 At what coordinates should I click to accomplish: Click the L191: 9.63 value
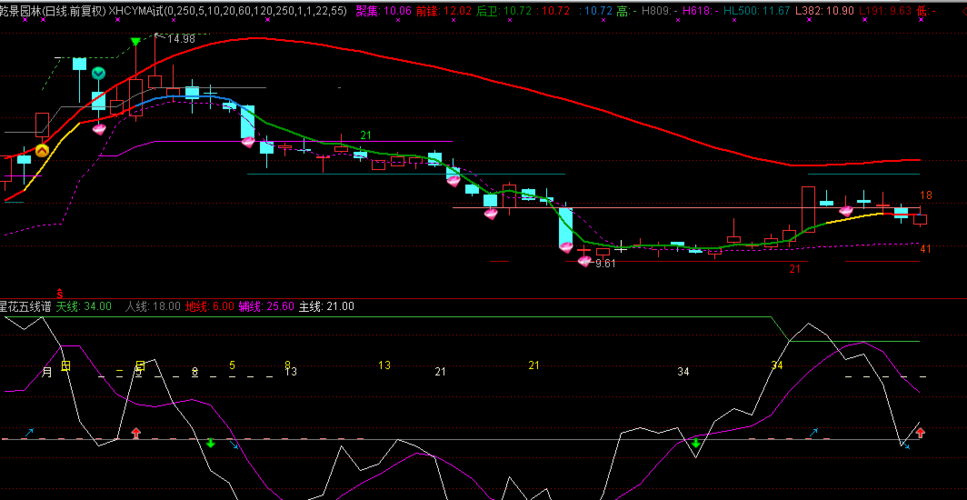(x=886, y=10)
